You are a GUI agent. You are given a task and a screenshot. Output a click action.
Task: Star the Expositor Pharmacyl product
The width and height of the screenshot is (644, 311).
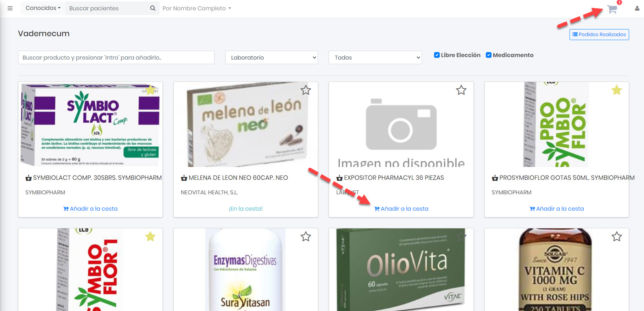coord(461,90)
